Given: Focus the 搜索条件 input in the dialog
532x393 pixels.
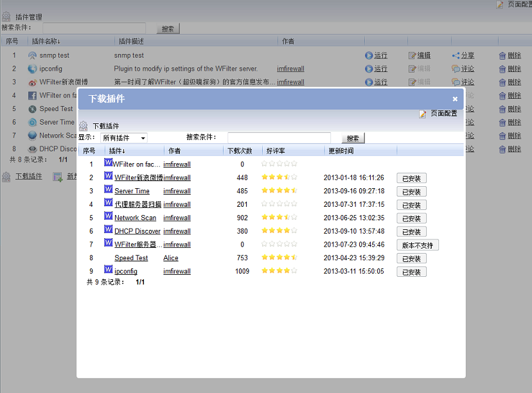Looking at the screenshot, I should click(x=279, y=138).
